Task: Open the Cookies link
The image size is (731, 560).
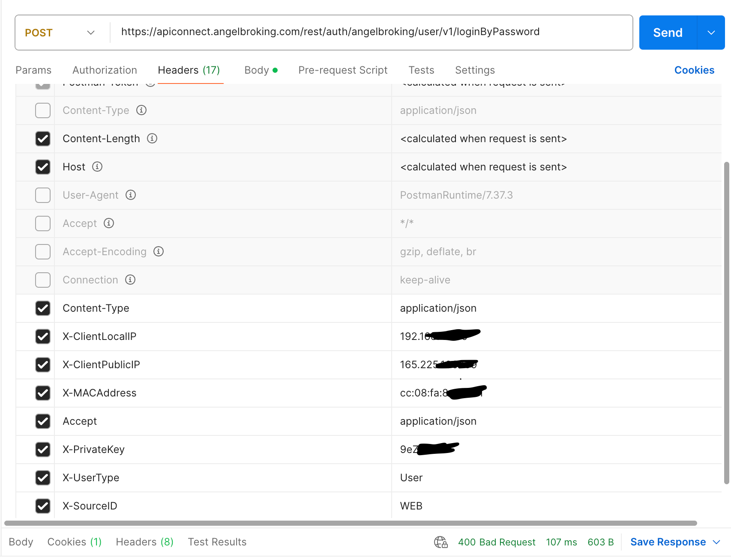Action: [694, 70]
